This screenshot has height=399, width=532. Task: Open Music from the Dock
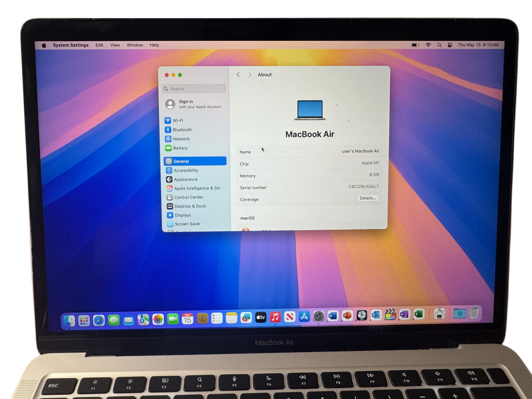pos(275,317)
